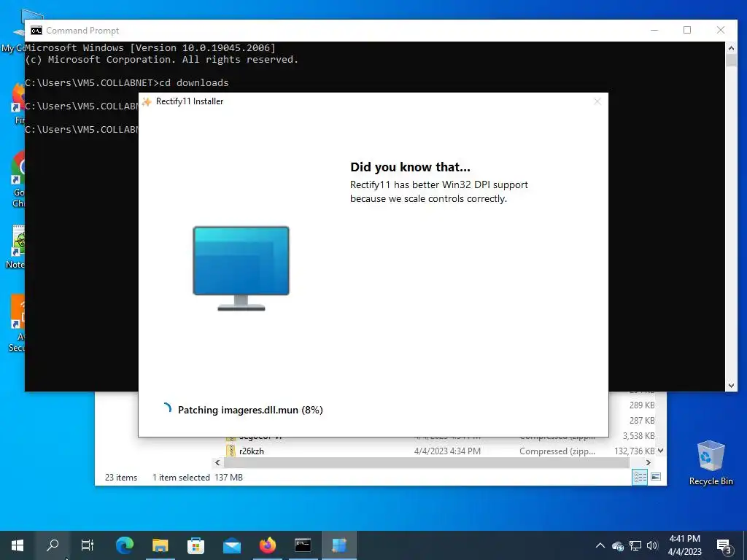Screen dimensions: 747x560
Task: Open the taskbar search magnifier
Action: click(53, 545)
